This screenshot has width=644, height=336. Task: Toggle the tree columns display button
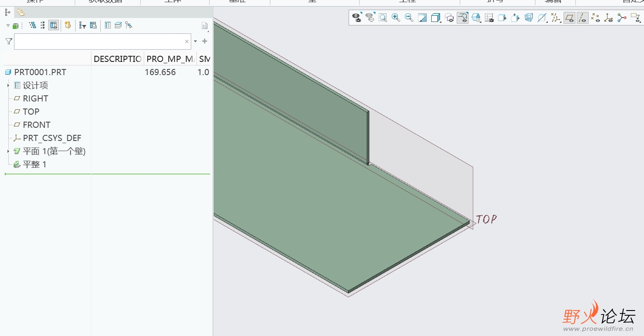pos(54,25)
